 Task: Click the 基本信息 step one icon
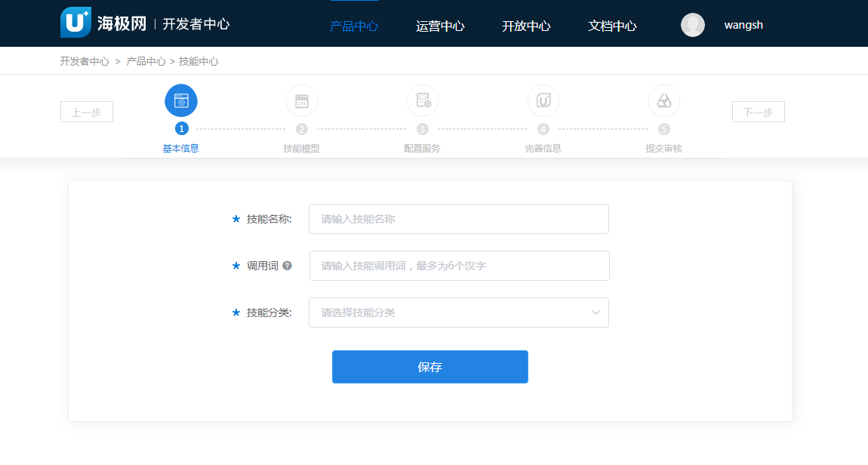tap(181, 100)
